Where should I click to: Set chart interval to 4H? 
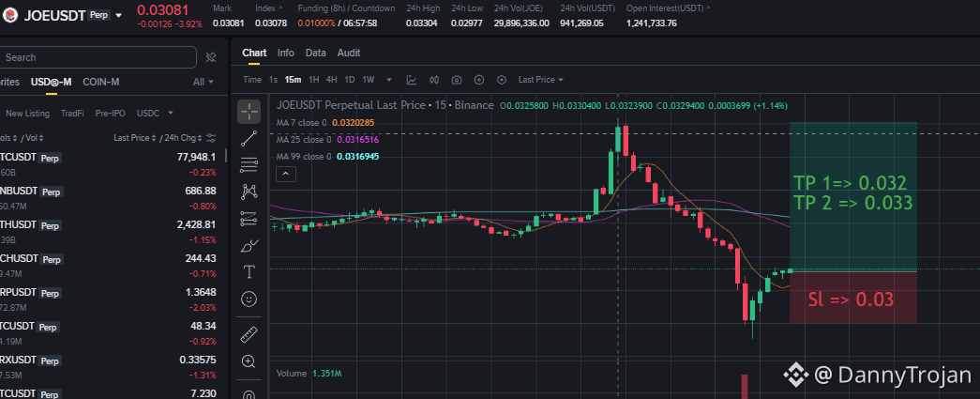click(332, 80)
